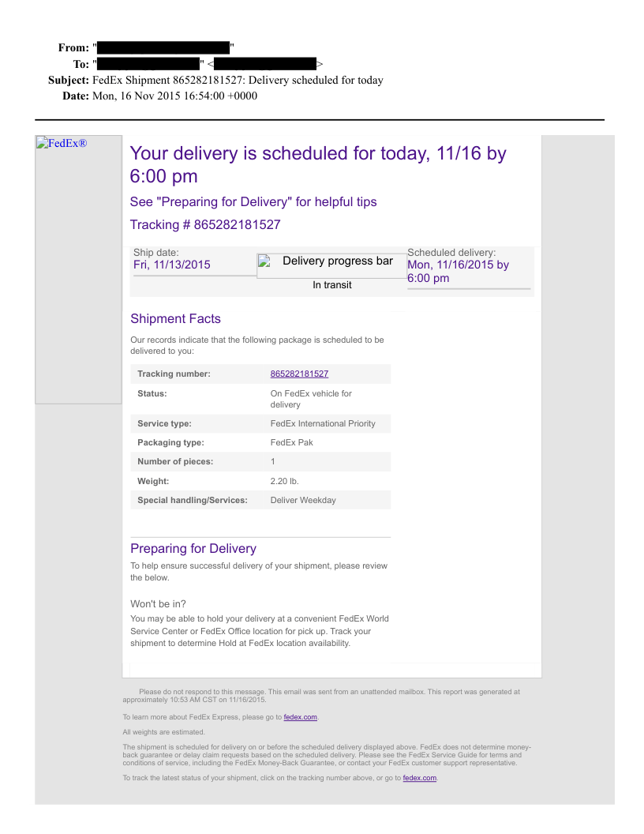The image size is (644, 834).
Task: Click the email Date header value
Action: point(174,96)
